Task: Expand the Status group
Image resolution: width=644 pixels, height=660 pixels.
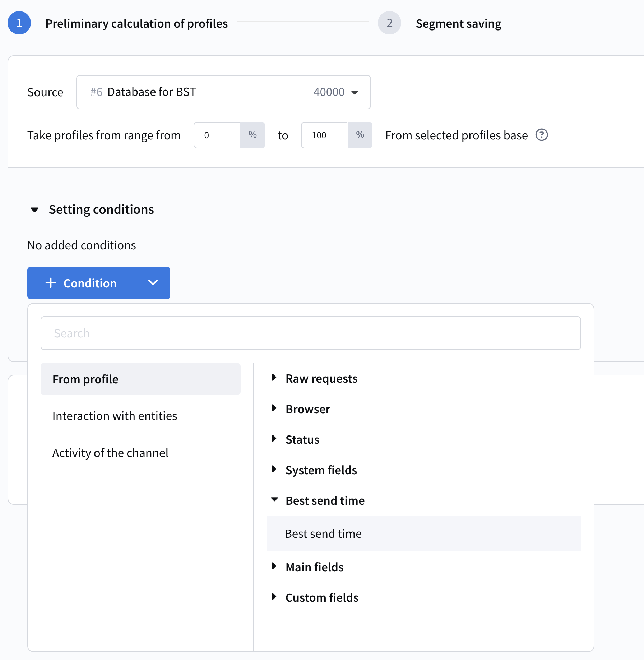Action: coord(274,439)
